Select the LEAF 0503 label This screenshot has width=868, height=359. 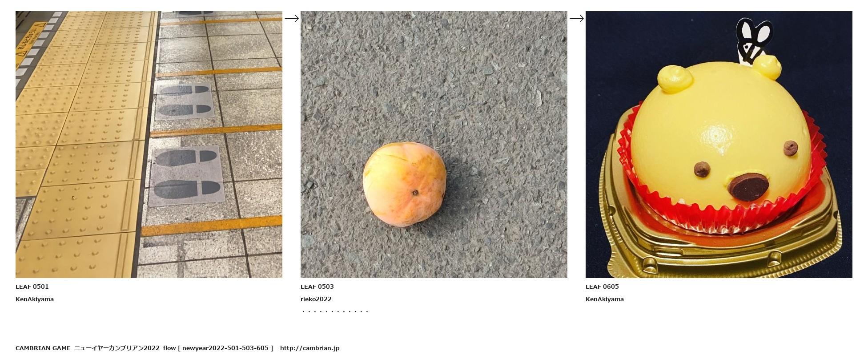(x=317, y=286)
